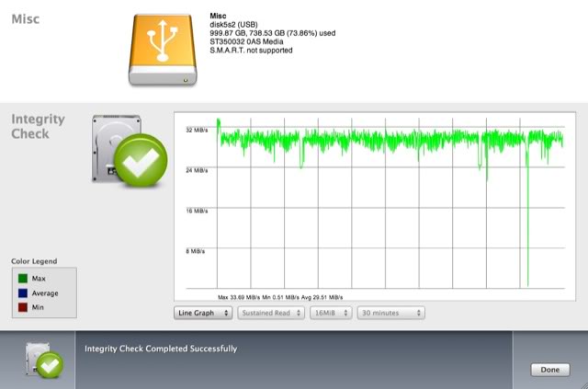
Task: Click the Max 33.69 MiB/s statistics line
Action: 280,297
